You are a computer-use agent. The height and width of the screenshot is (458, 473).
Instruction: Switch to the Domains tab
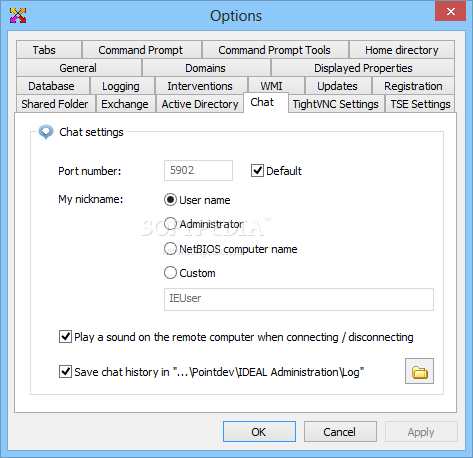tap(206, 68)
